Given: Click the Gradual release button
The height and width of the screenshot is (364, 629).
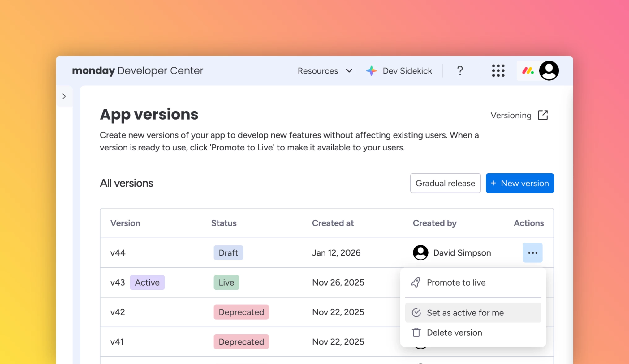Looking at the screenshot, I should [445, 183].
